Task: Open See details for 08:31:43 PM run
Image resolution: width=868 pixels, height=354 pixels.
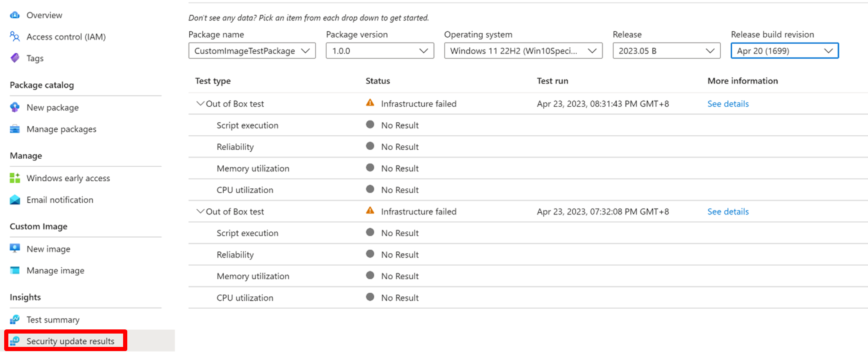Action: [x=728, y=104]
